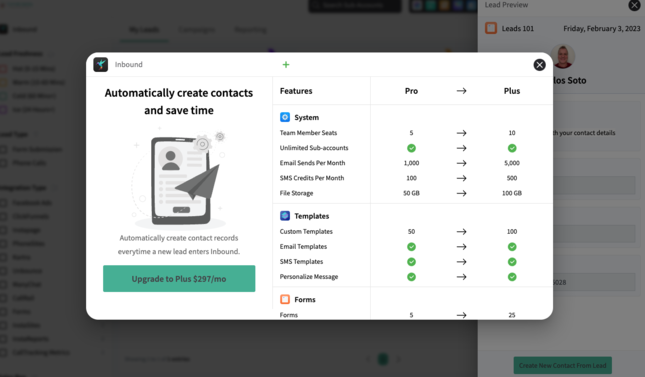The image size is (645, 377).
Task: Click the Plus checkmark for Unlimited Sub-accounts
Action: click(x=512, y=148)
